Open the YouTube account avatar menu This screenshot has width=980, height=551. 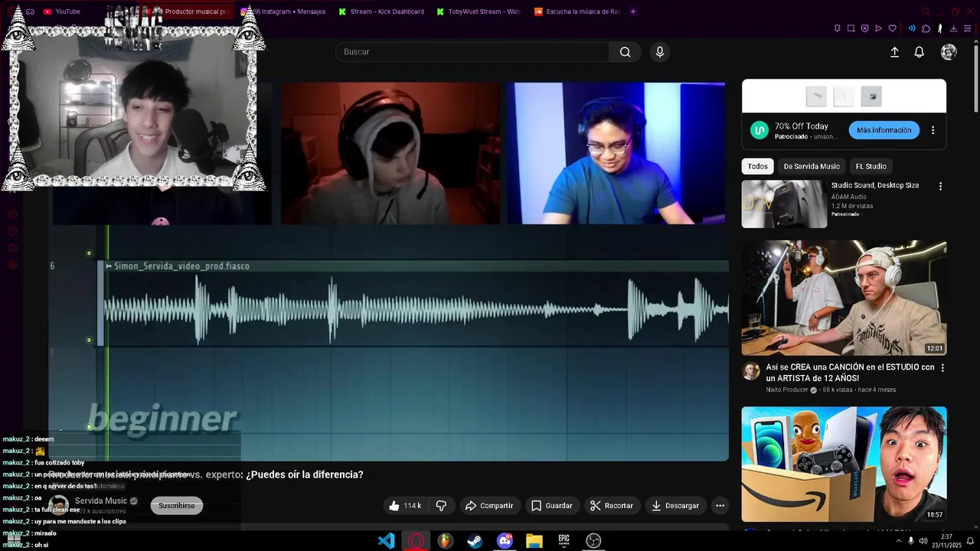point(949,52)
